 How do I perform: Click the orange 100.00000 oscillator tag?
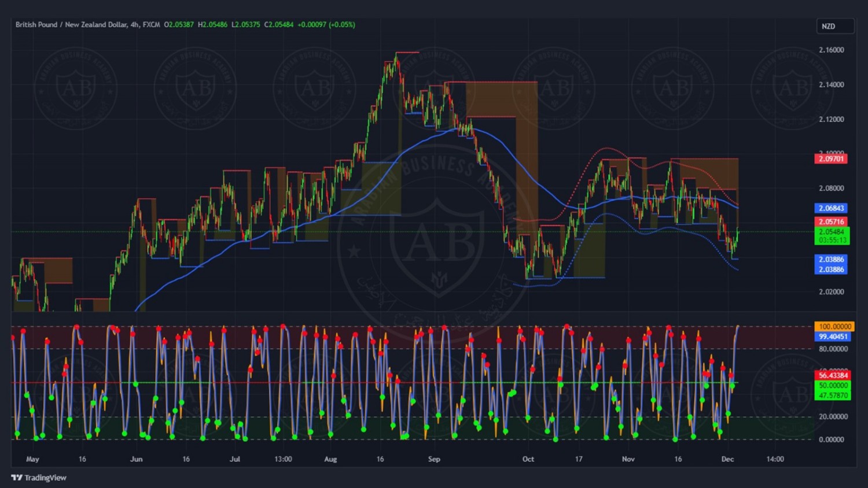834,327
